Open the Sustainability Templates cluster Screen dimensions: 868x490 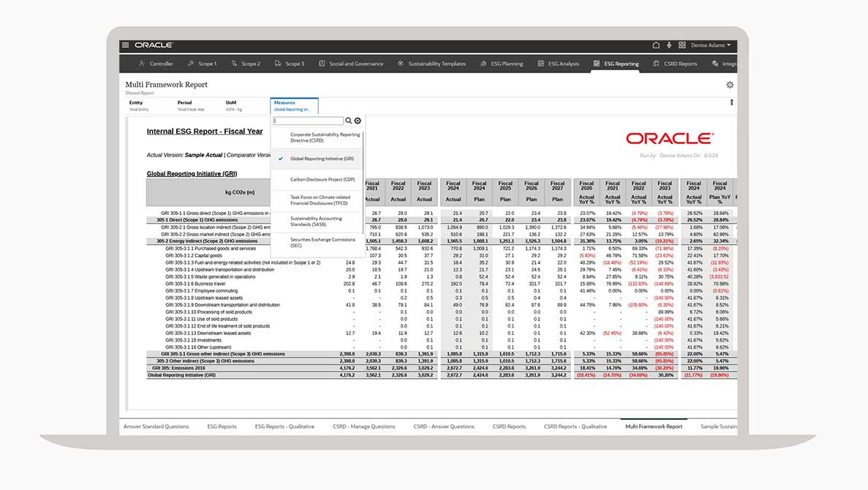click(x=431, y=64)
